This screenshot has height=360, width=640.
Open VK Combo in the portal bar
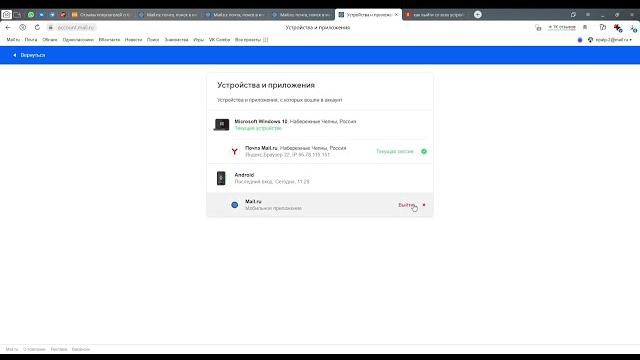pos(220,40)
